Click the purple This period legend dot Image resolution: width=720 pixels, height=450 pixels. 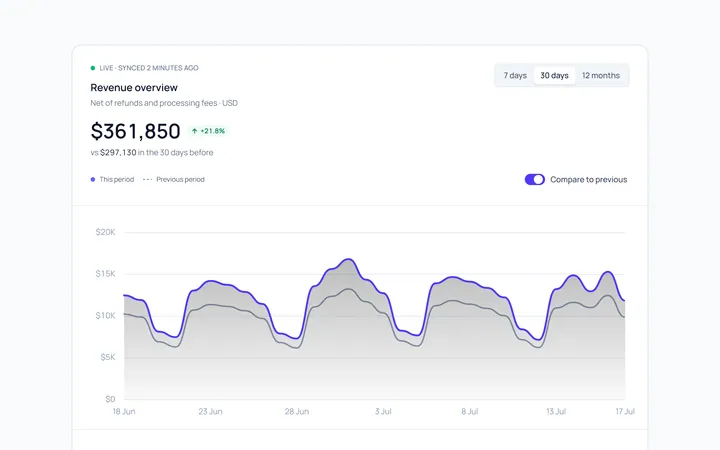(x=93, y=180)
